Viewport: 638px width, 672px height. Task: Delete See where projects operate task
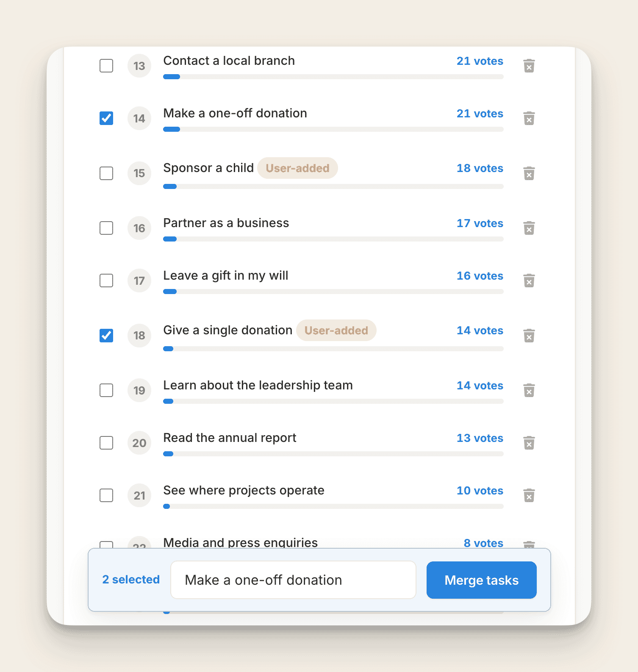(529, 495)
